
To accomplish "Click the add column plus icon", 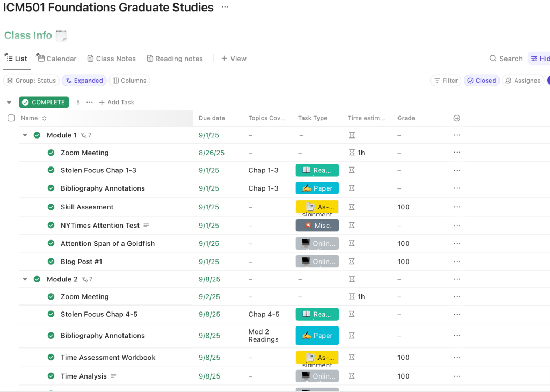I will pos(457,118).
